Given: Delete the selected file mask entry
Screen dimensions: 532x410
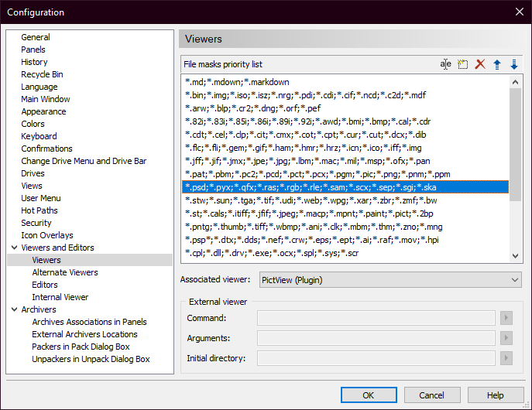Looking at the screenshot, I should click(480, 64).
